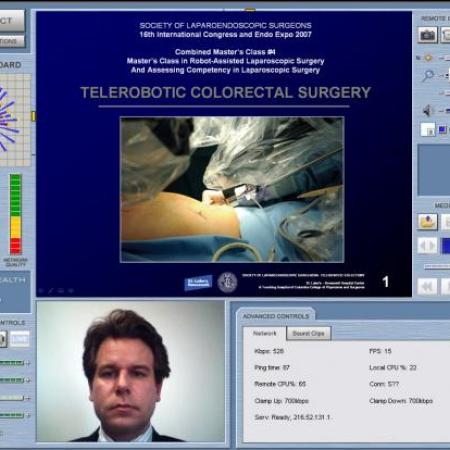Click the yellow marker on slide's left edge
Image resolution: width=450 pixels, height=450 pixels.
click(x=33, y=116)
